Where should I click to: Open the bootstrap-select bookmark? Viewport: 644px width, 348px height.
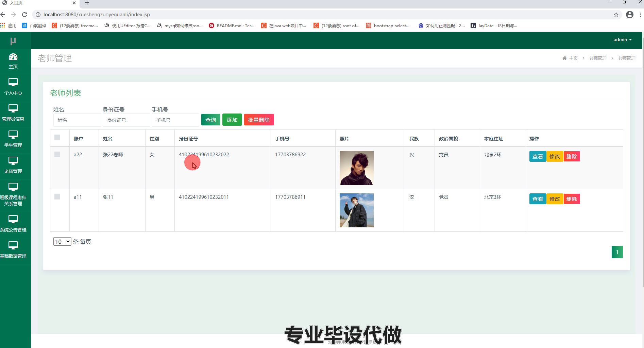coord(388,25)
